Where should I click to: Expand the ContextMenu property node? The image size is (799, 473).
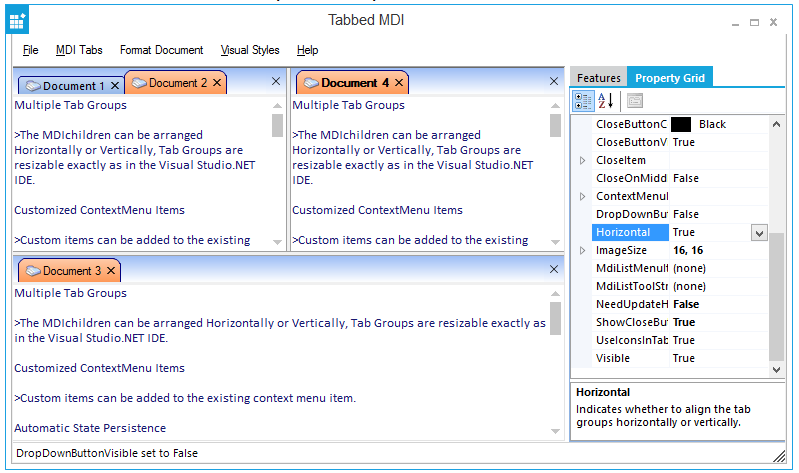(x=583, y=196)
